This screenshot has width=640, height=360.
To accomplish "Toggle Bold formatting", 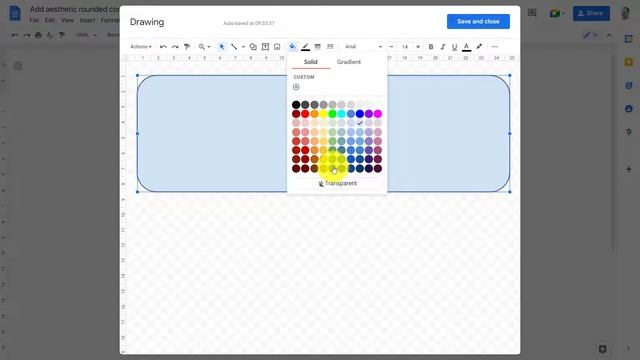I will pos(431,47).
